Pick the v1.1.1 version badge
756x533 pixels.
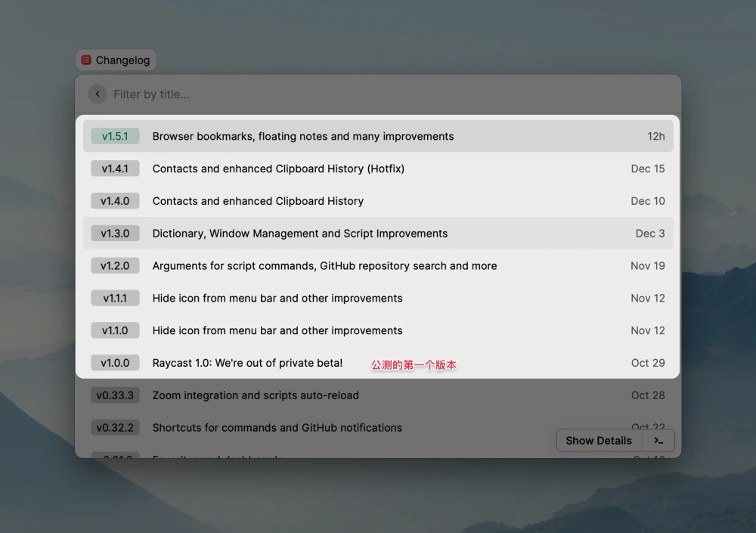[115, 298]
